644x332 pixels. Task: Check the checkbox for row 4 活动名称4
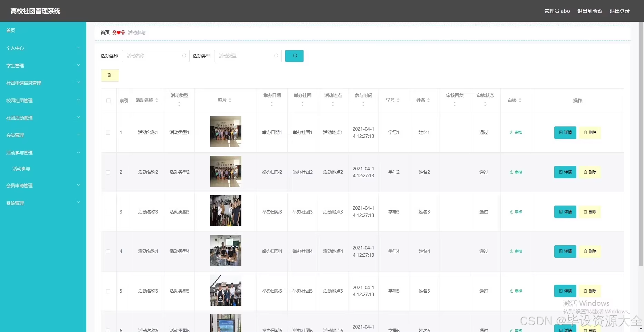click(108, 252)
